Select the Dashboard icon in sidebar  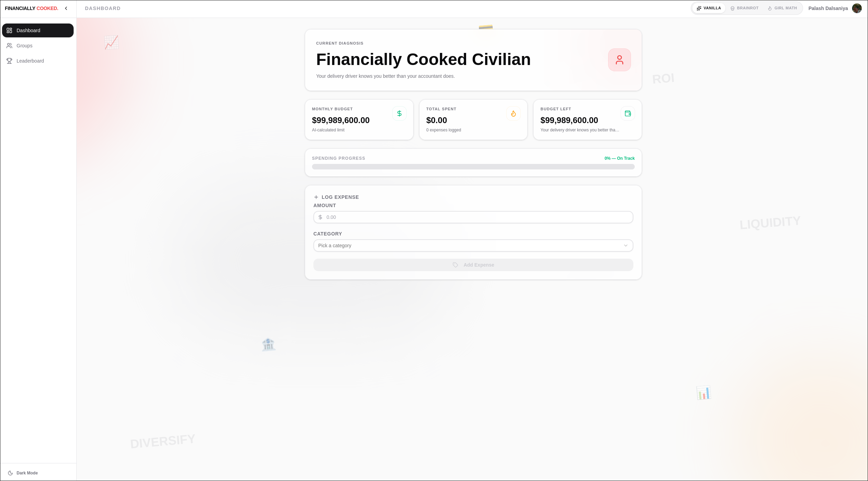click(10, 30)
